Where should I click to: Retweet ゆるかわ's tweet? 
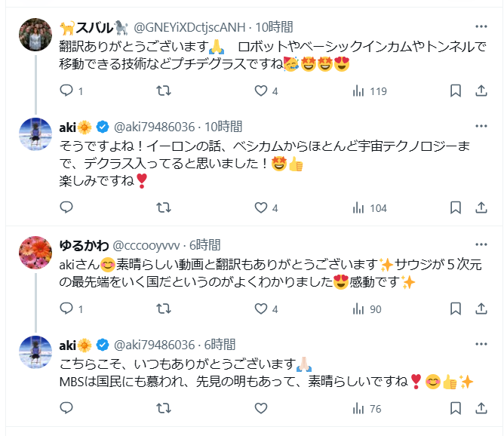point(162,309)
